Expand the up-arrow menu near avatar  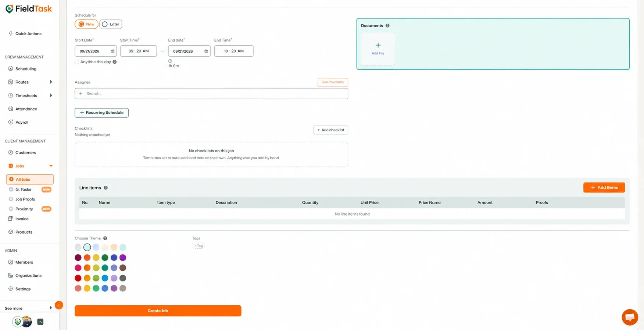[40, 322]
